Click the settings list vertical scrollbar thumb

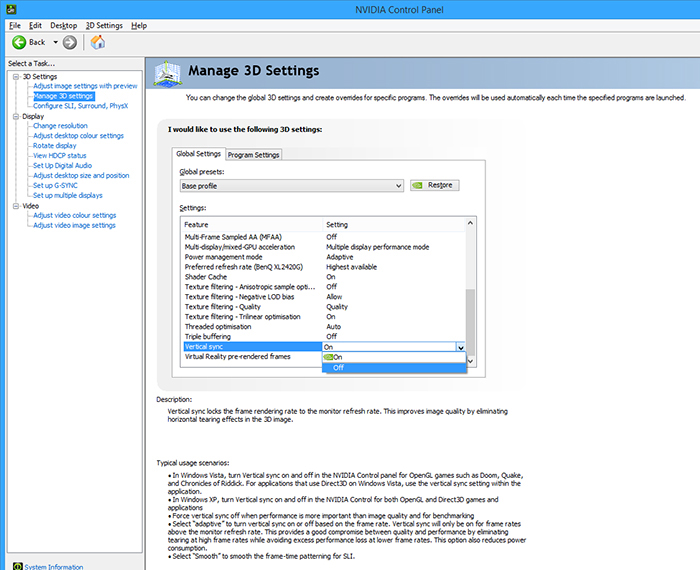pyautogui.click(x=470, y=320)
